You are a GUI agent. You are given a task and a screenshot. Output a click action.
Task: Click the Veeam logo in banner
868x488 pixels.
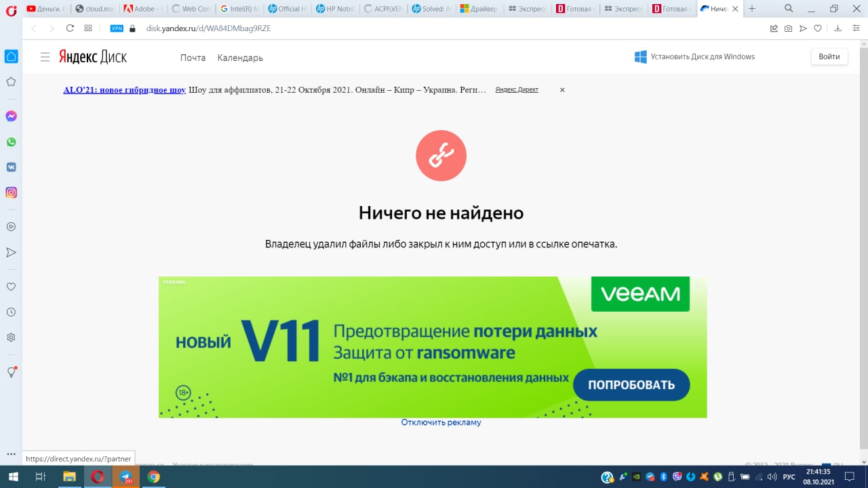click(640, 293)
